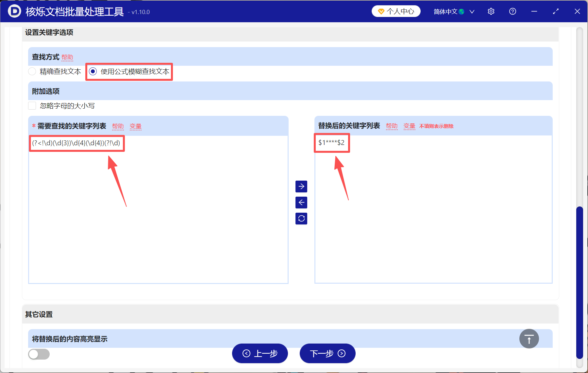Open help using the question mark icon

[512, 11]
